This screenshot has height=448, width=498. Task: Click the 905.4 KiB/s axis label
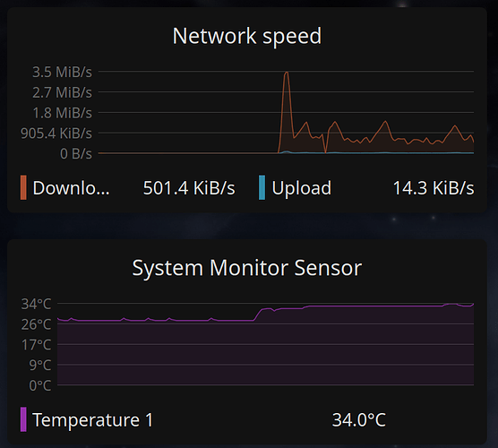[x=56, y=134]
